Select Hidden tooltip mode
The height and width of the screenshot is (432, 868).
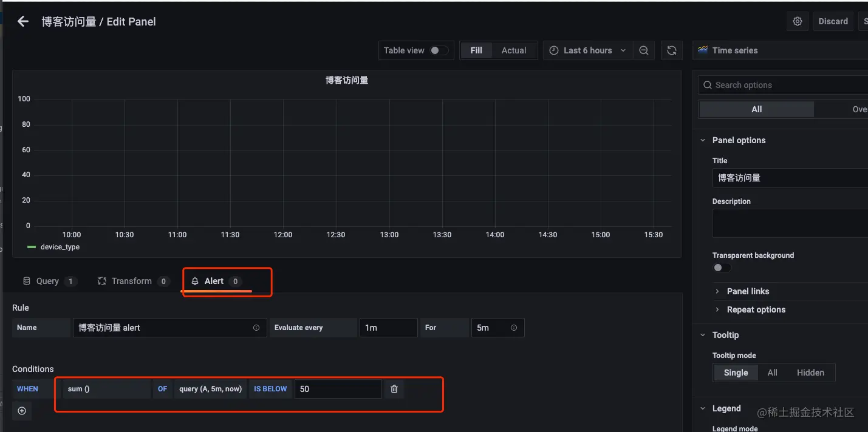point(810,373)
